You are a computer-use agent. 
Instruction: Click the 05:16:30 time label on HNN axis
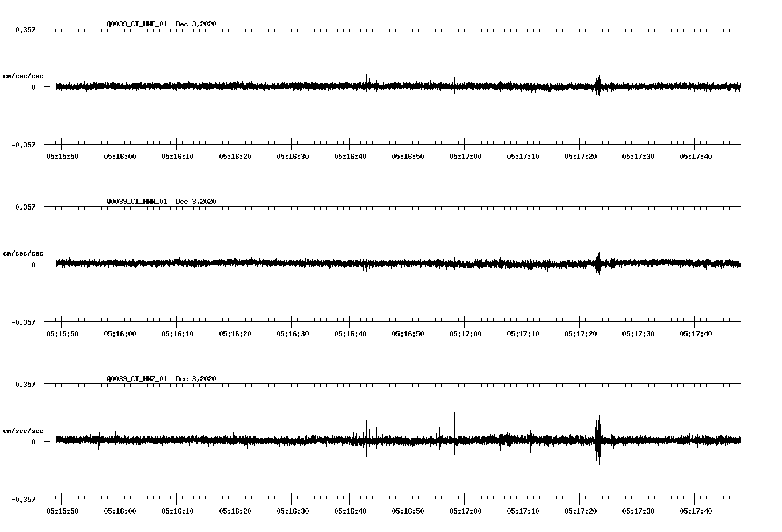tap(293, 333)
